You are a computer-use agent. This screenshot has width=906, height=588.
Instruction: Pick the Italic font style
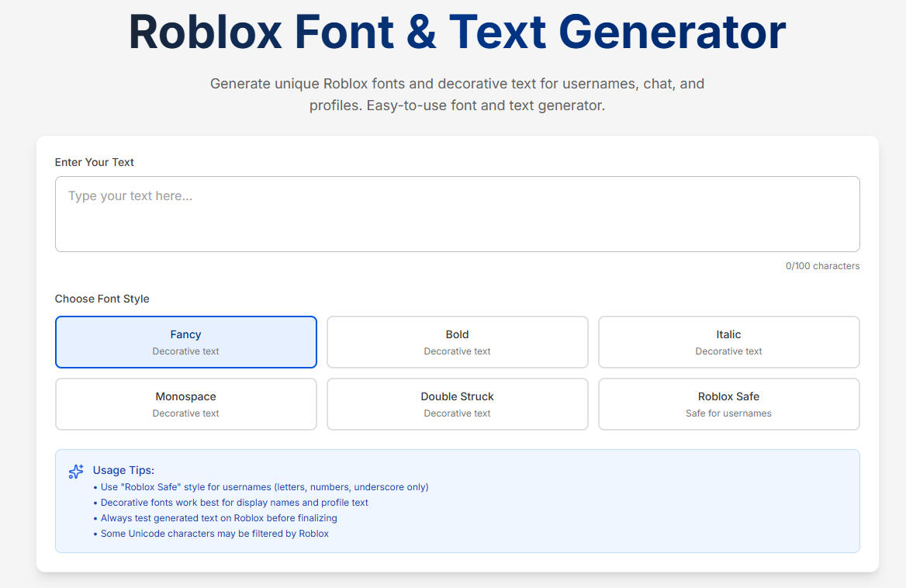[728, 342]
